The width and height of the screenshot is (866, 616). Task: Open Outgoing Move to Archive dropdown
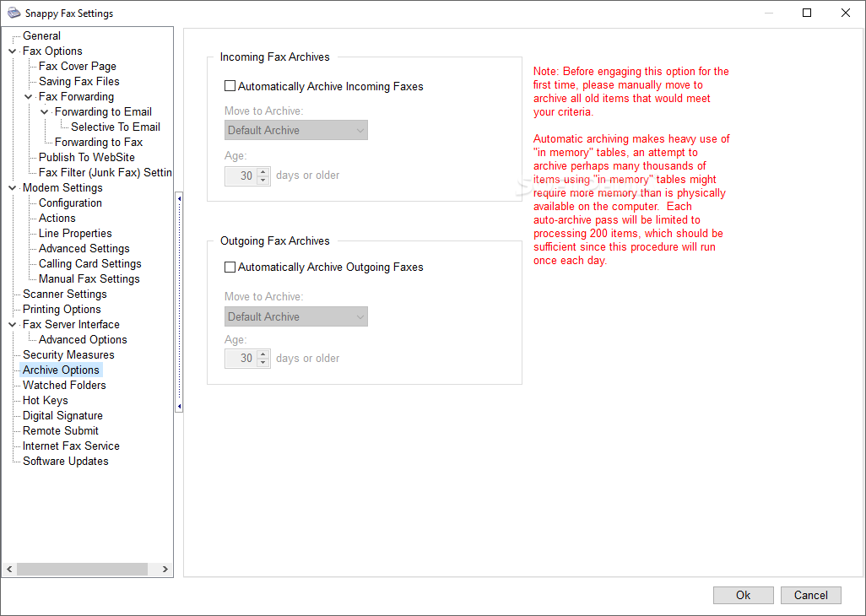tap(296, 316)
